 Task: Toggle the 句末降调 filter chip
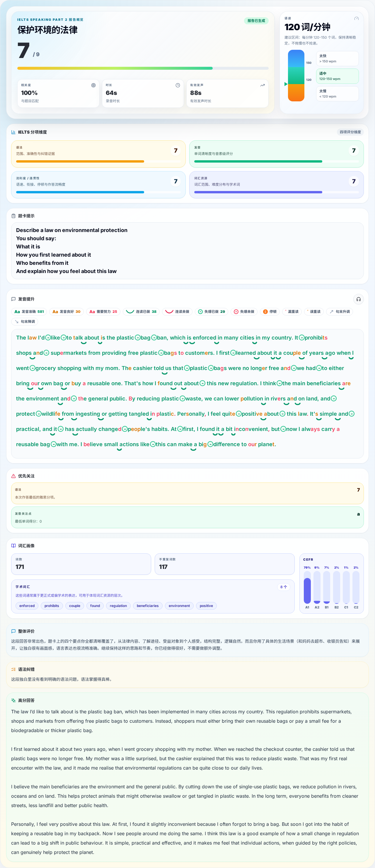click(25, 321)
